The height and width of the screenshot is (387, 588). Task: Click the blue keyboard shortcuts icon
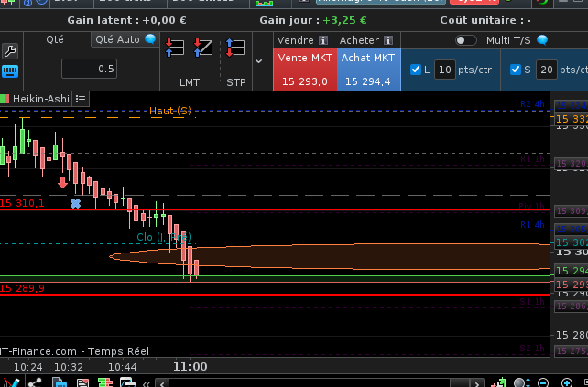[10, 70]
